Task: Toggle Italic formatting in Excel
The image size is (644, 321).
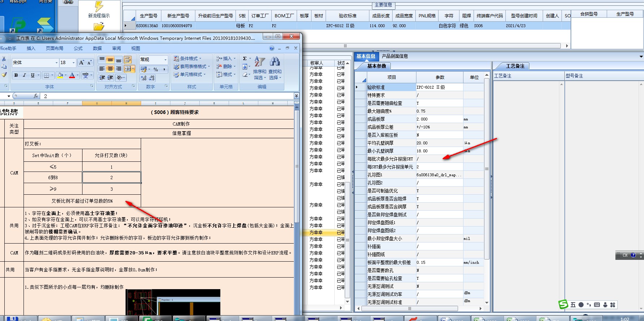Action: pos(24,75)
